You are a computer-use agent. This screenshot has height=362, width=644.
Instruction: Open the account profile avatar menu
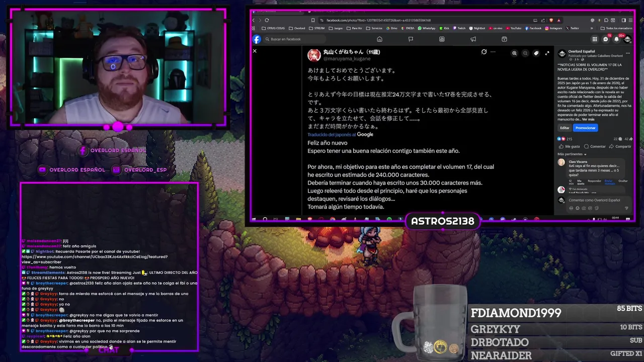pos(627,39)
